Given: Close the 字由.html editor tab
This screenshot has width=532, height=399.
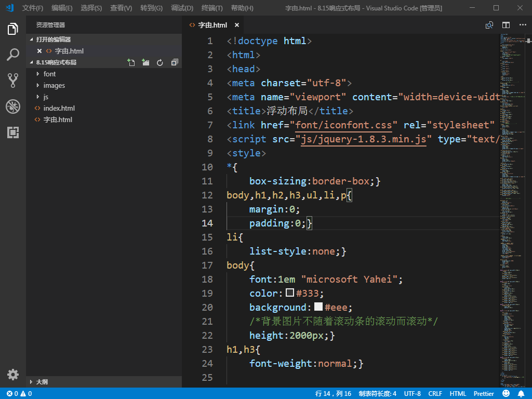Looking at the screenshot, I should [x=237, y=25].
